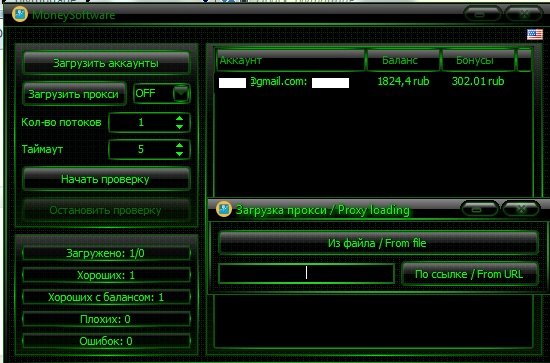Load accounts with Загрузить аккаунты button
Viewport: 550px width, 363px height.
pyautogui.click(x=106, y=63)
